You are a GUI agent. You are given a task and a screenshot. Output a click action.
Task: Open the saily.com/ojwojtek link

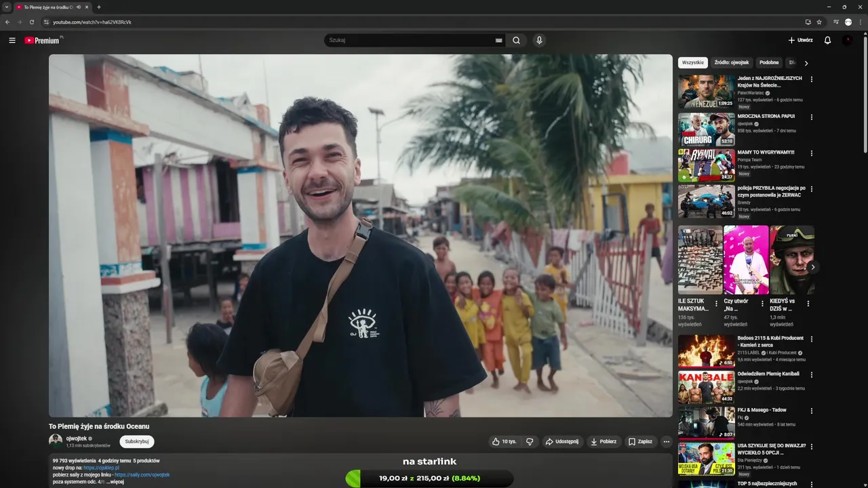tap(142, 474)
